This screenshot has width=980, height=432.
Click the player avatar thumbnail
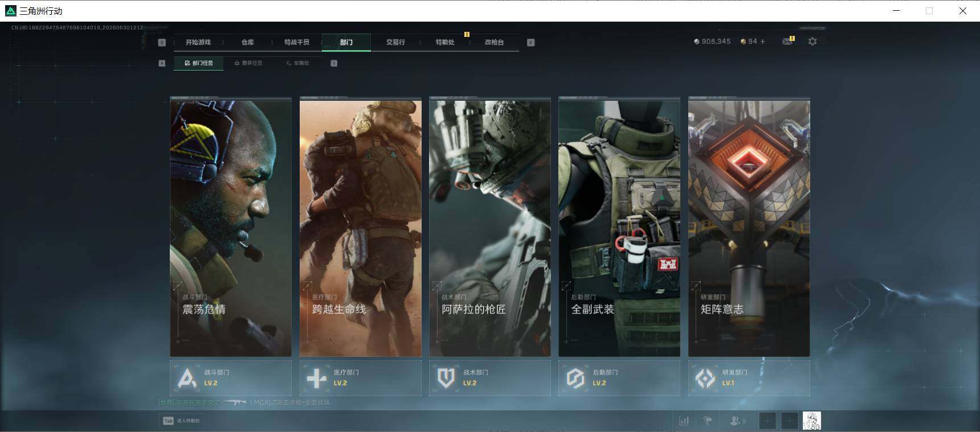812,421
